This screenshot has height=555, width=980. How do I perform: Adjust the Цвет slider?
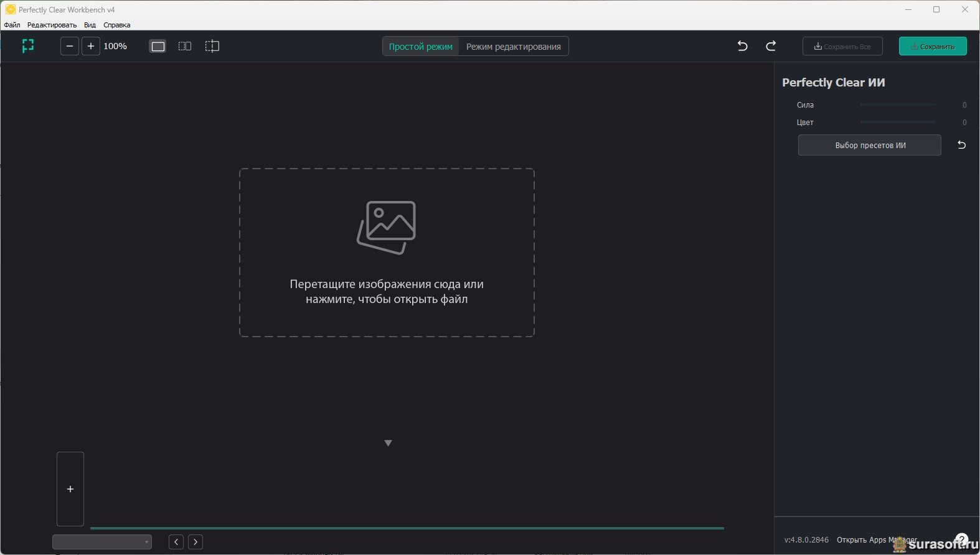tap(898, 122)
